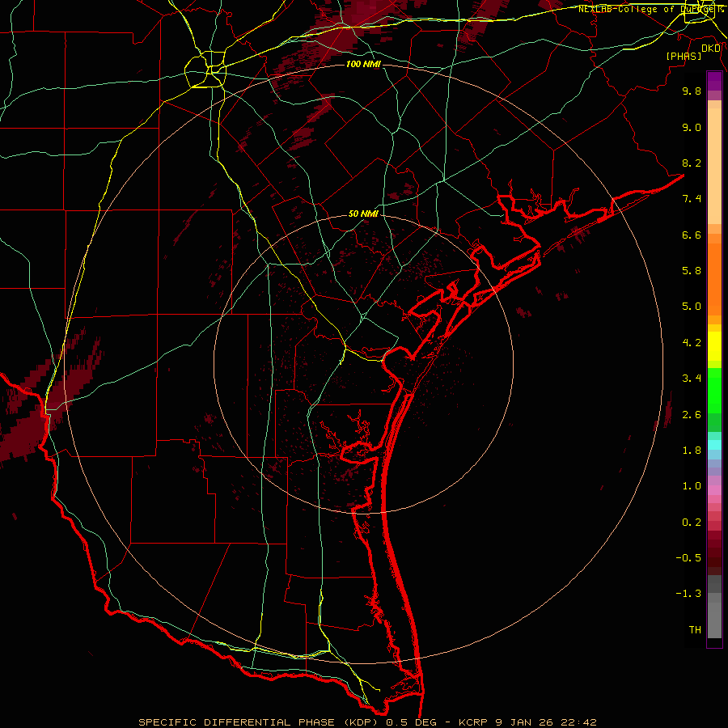
Task: Click the bright green color bar segment
Action: [714, 390]
